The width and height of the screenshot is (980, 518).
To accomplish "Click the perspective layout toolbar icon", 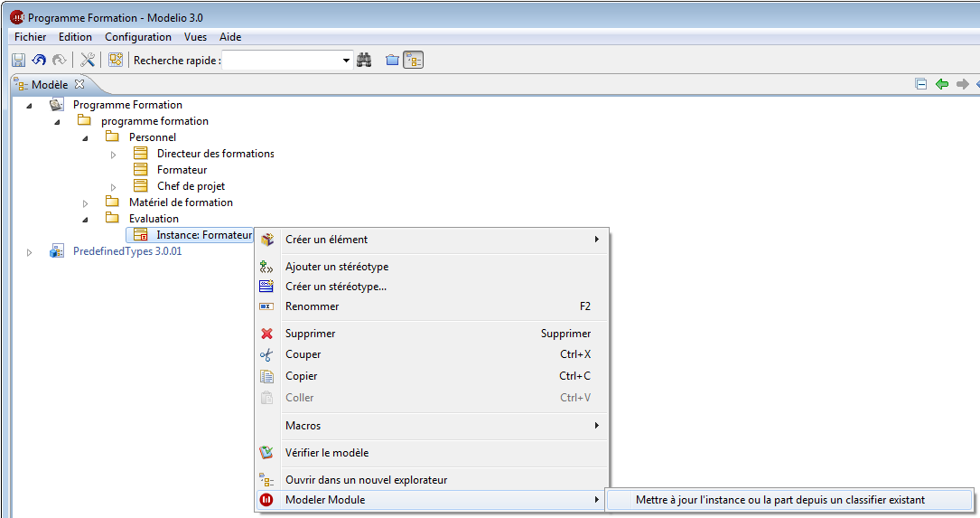I will click(115, 60).
